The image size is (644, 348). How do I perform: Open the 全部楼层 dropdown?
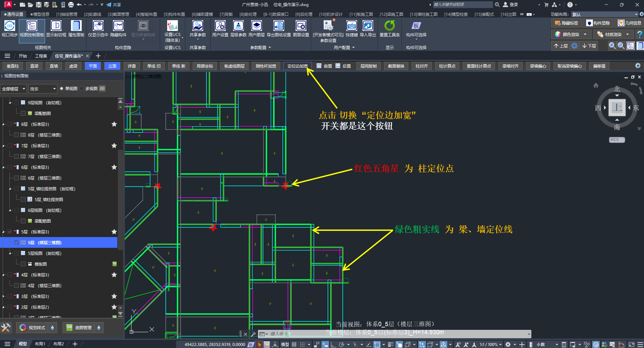click(13, 89)
